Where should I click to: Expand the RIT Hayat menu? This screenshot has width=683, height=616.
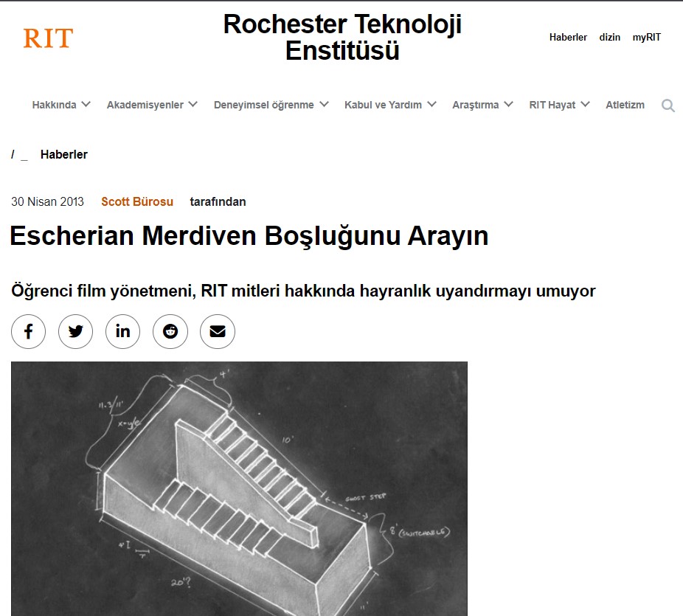[559, 105]
